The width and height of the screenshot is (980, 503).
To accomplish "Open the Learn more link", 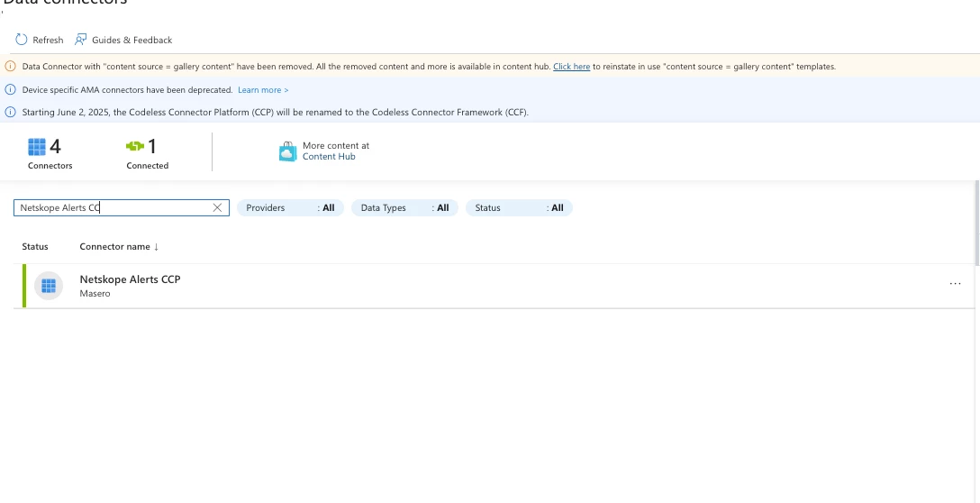I will pyautogui.click(x=263, y=90).
